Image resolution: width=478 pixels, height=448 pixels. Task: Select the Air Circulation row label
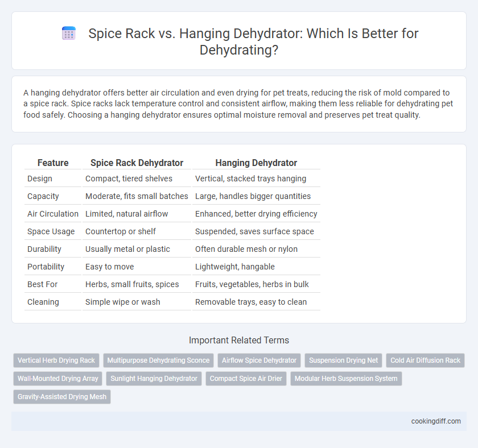click(x=53, y=214)
